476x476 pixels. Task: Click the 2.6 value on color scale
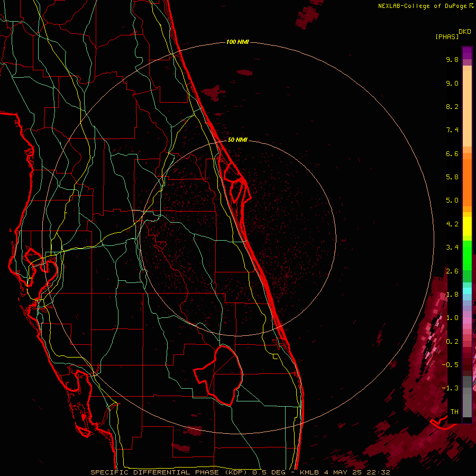point(452,271)
